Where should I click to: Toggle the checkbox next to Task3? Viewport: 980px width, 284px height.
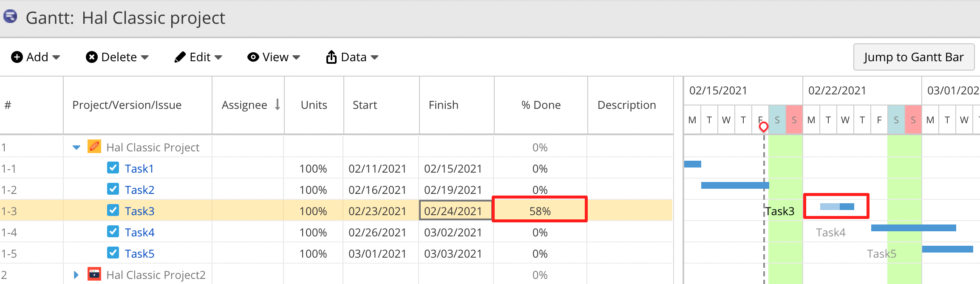coord(113,210)
